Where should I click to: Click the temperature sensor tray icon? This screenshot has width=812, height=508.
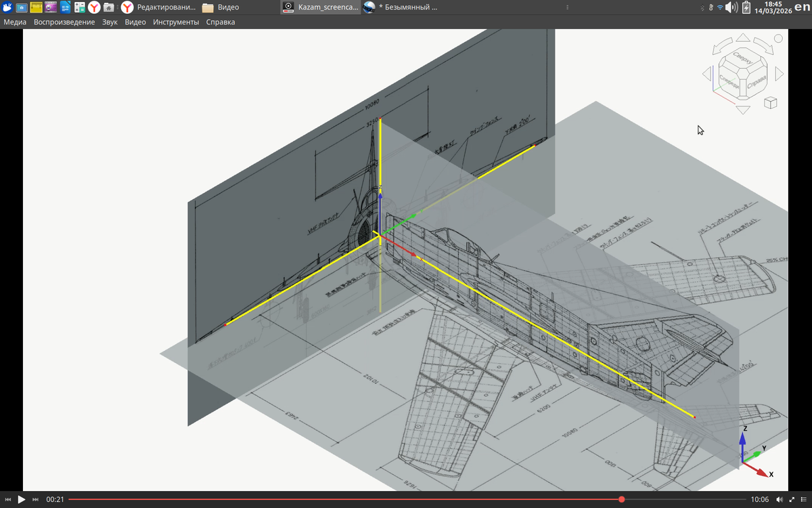coord(711,7)
